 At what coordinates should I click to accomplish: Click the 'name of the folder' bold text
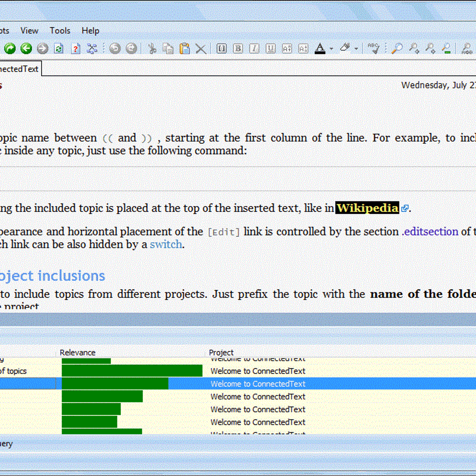423,294
